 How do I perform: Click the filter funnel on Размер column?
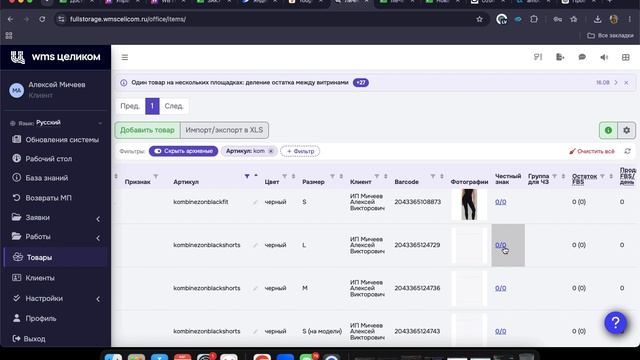(333, 176)
